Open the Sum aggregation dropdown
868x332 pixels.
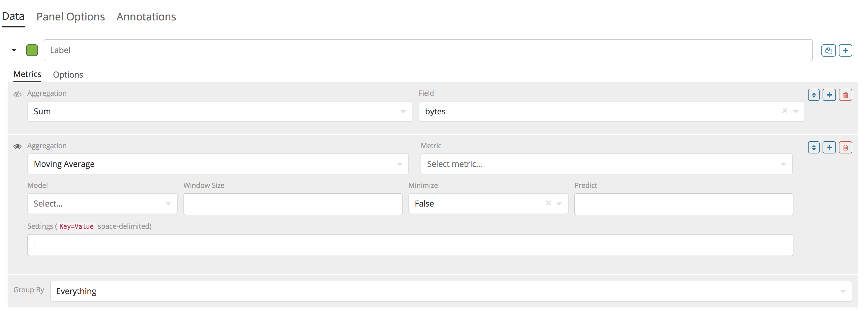403,111
